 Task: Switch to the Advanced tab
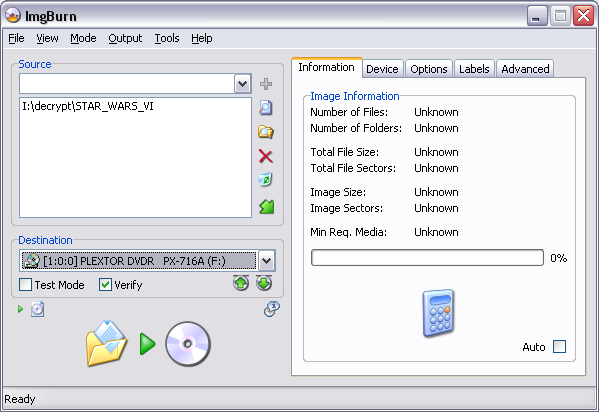pyautogui.click(x=525, y=69)
